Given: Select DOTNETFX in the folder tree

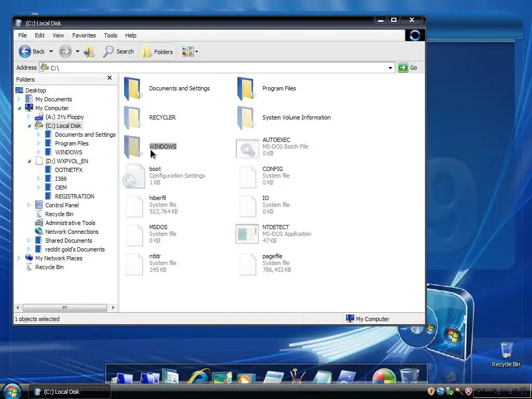Looking at the screenshot, I should [x=69, y=170].
